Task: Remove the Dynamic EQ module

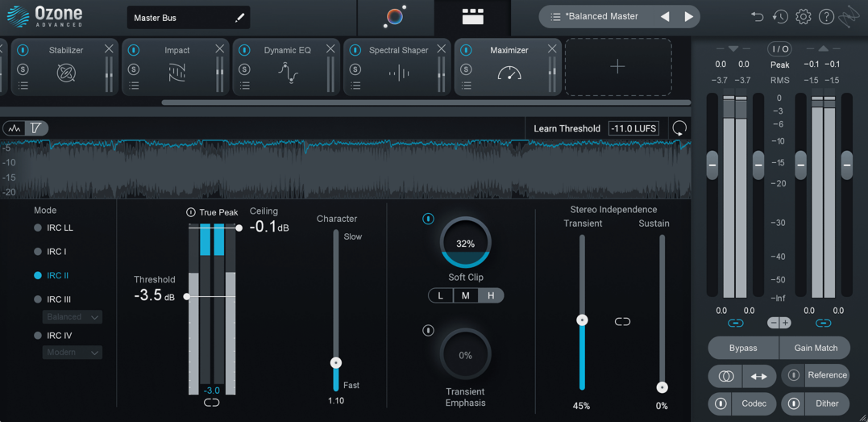Action: pyautogui.click(x=330, y=49)
